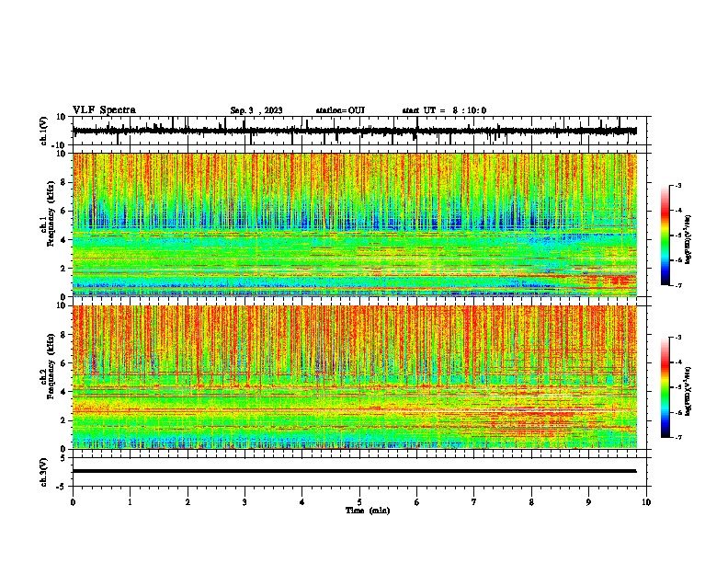Click the 'start UT = 8:10:0' label
The width and height of the screenshot is (728, 563).
[x=444, y=110]
